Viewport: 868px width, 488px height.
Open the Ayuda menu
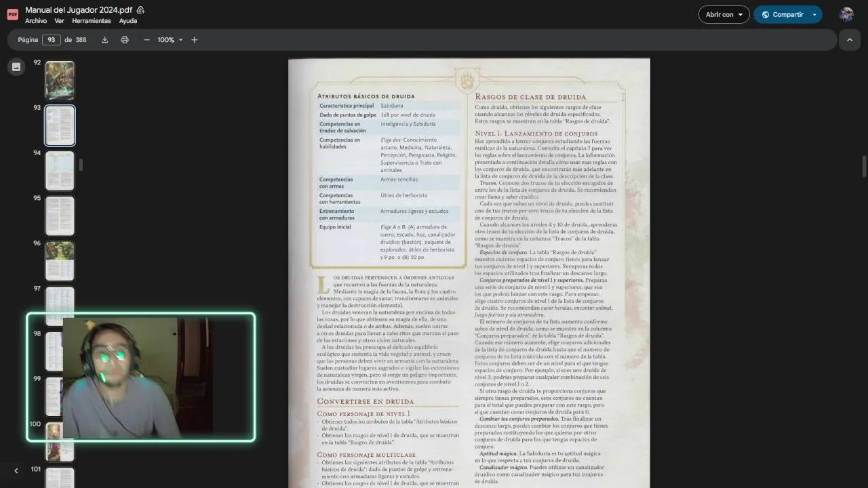(x=128, y=21)
